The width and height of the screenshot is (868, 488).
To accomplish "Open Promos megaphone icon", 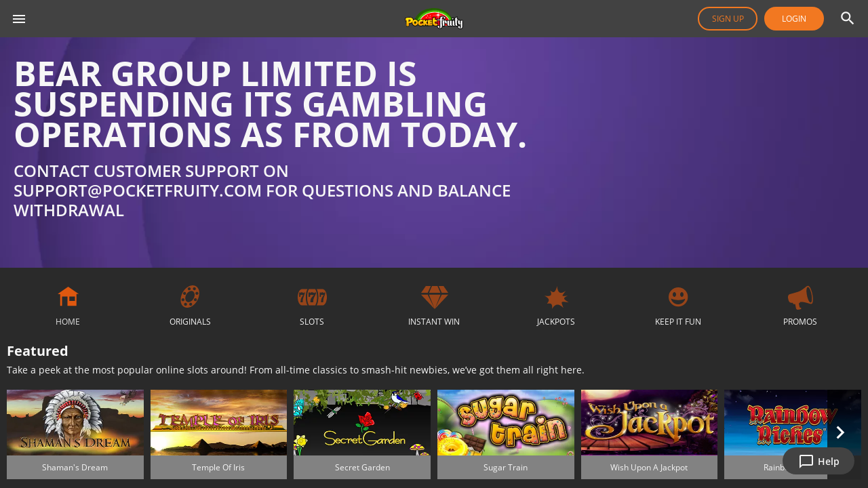I will click(800, 297).
